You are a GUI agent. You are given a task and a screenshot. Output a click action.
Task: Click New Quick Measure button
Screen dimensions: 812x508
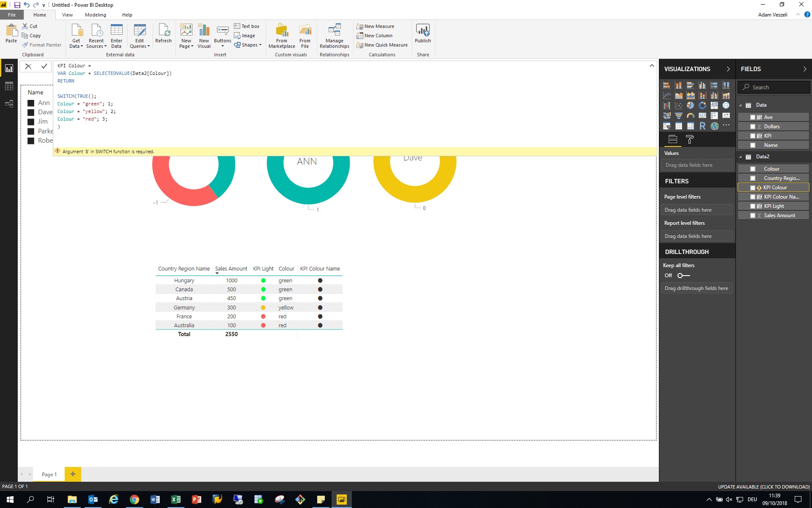tap(382, 45)
